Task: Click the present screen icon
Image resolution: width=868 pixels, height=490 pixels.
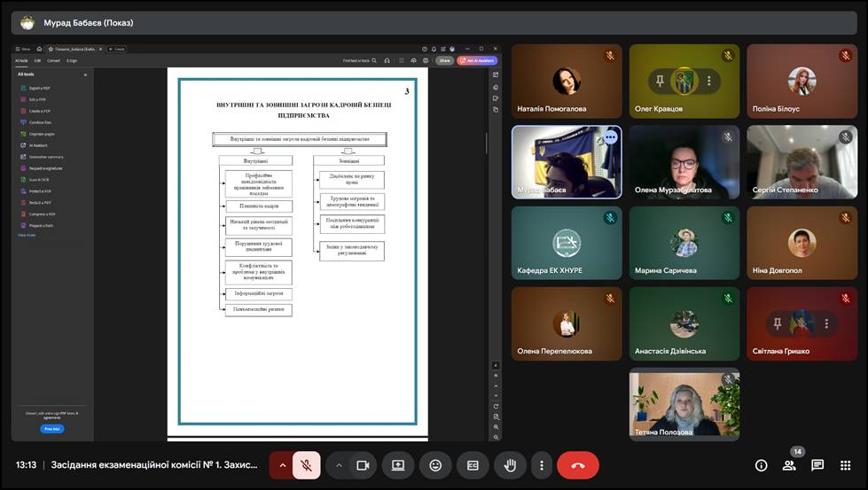Action: [x=398, y=465]
